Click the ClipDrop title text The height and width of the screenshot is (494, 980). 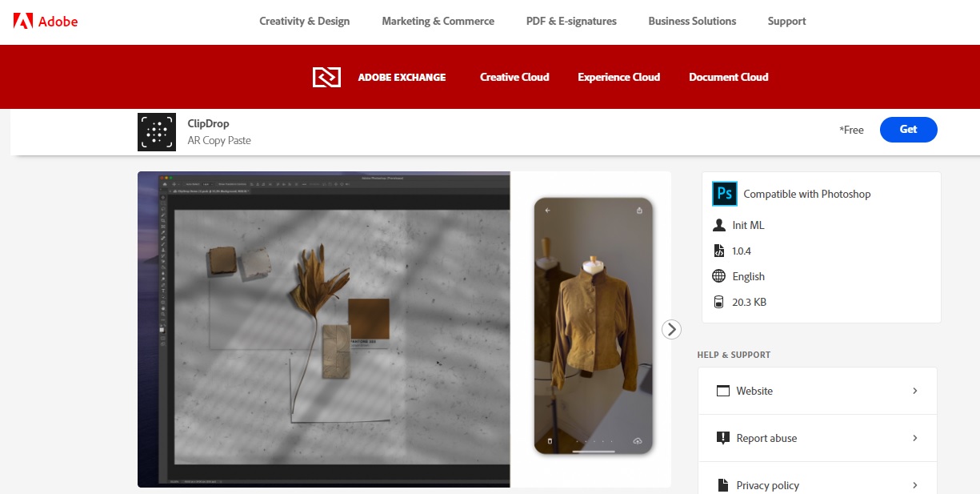tap(208, 123)
